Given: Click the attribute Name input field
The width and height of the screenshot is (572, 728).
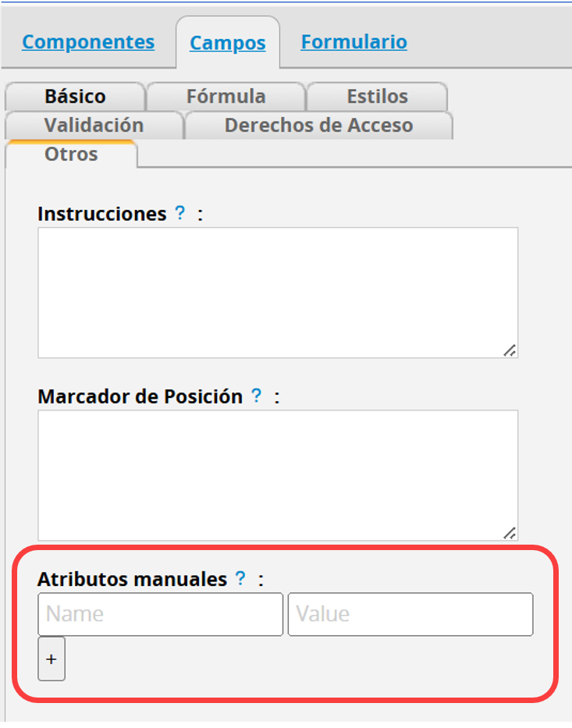Looking at the screenshot, I should coord(161,614).
